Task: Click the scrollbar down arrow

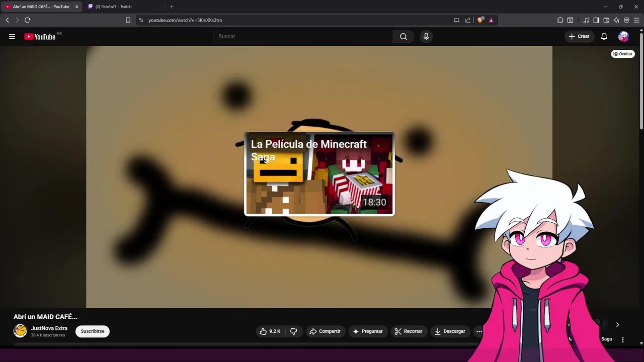Action: (641, 343)
